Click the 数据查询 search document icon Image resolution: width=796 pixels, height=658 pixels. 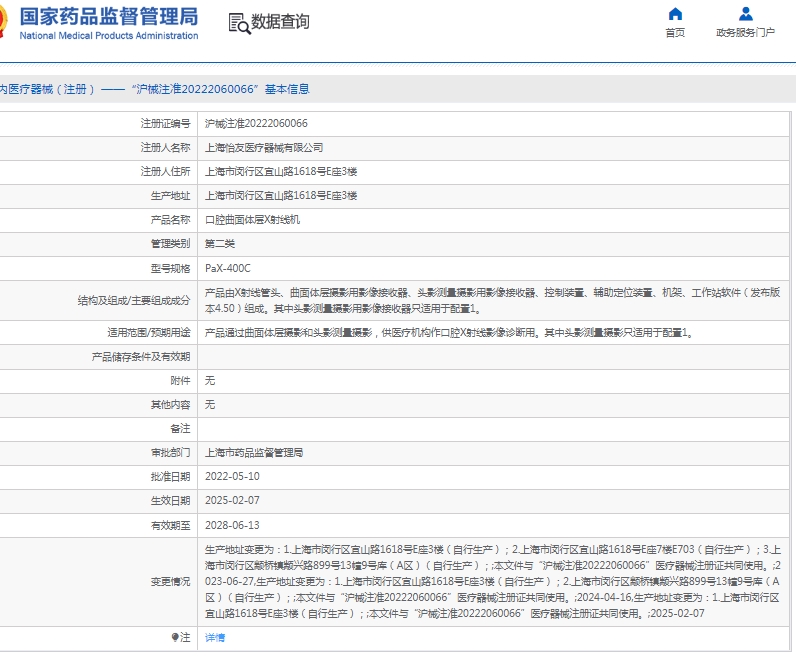point(240,23)
